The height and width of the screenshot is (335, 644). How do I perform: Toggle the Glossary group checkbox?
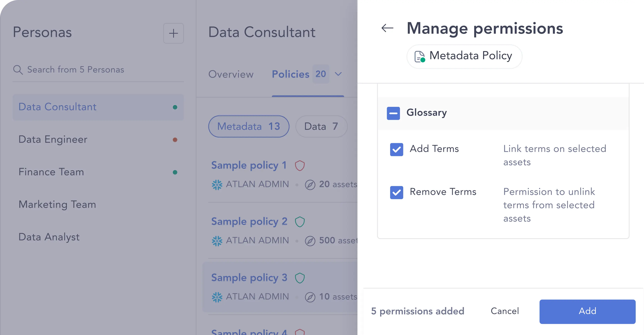pos(393,113)
